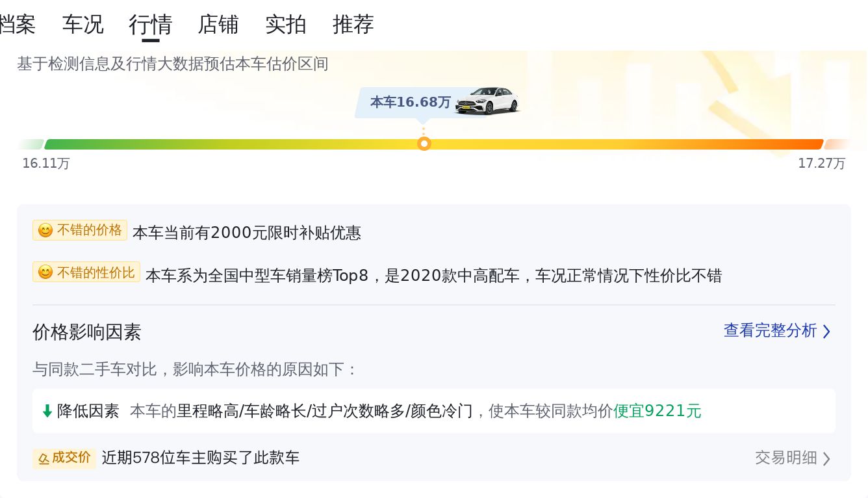Expand the chevron next to 交易明细
868x498 pixels.
coord(826,459)
